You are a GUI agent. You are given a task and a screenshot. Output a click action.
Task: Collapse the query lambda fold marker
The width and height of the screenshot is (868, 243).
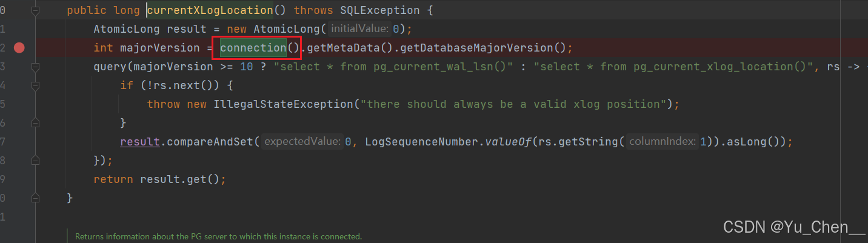point(35,67)
